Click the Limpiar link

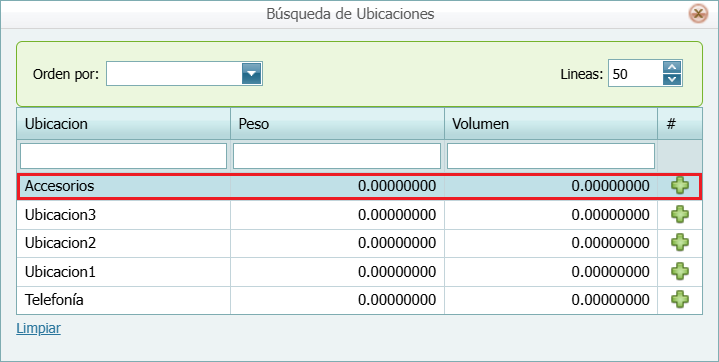(39, 329)
